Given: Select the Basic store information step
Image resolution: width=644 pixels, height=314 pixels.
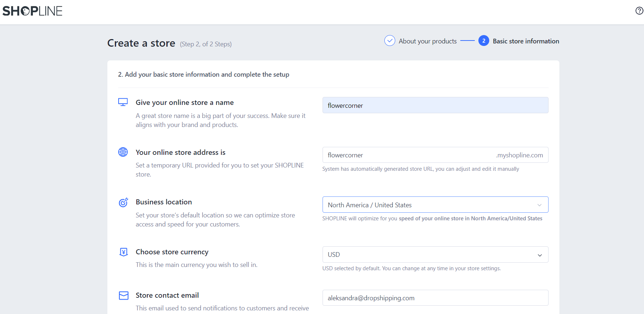Looking at the screenshot, I should click(526, 41).
